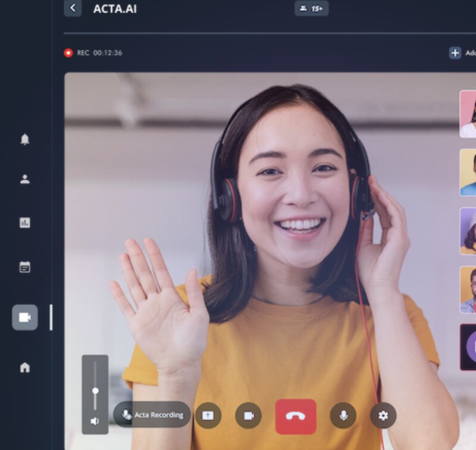
Task: Click the back arrow beside ACTA.AI
Action: pyautogui.click(x=73, y=8)
